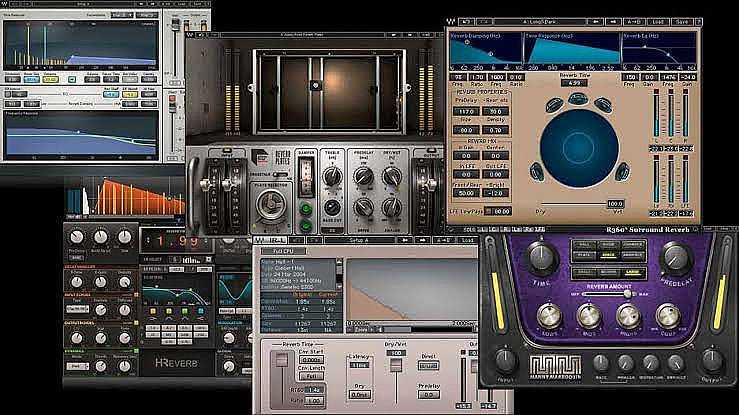
Task: Click Predelay knob on Manny Marroquin Reverb
Action: point(676,258)
